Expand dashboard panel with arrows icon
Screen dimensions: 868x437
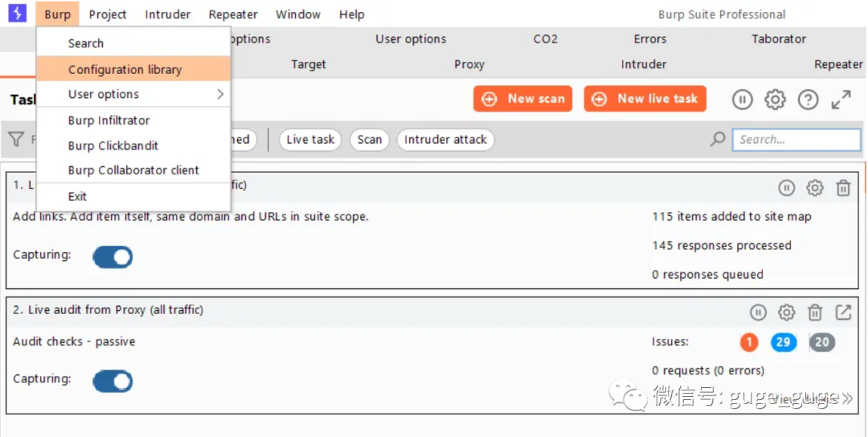point(841,100)
